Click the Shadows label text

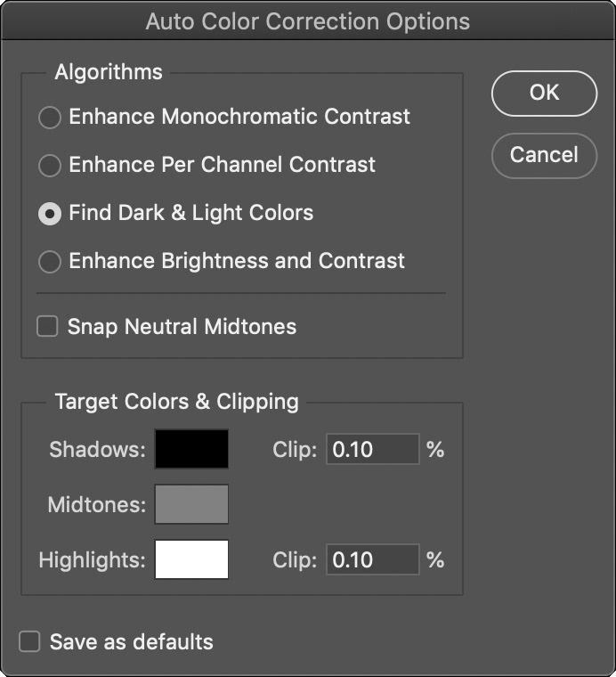tap(97, 450)
